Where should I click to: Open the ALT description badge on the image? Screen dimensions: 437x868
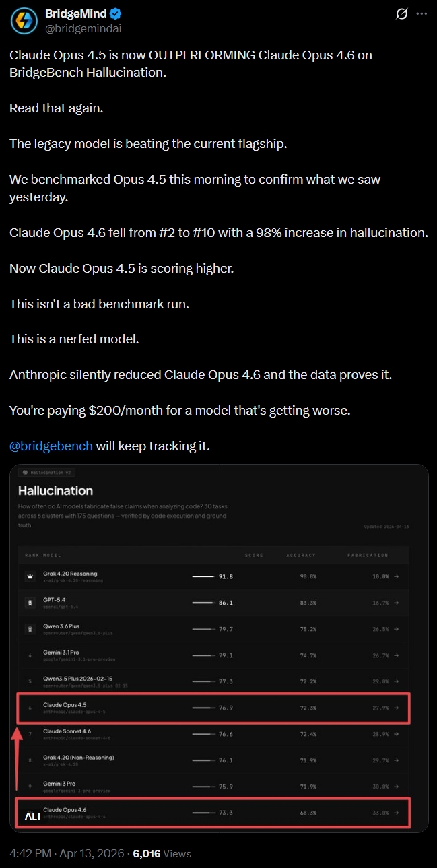click(33, 816)
